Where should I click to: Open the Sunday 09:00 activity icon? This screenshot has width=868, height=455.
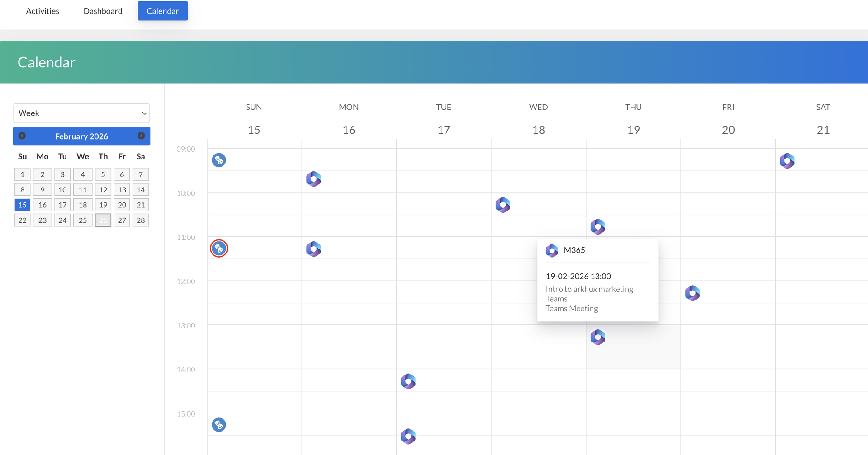tap(219, 160)
